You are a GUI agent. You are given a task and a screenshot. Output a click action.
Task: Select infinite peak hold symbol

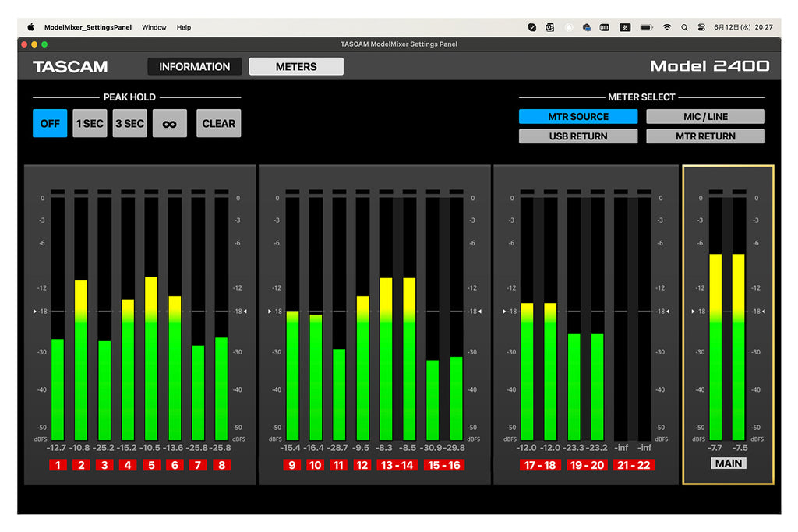(169, 124)
